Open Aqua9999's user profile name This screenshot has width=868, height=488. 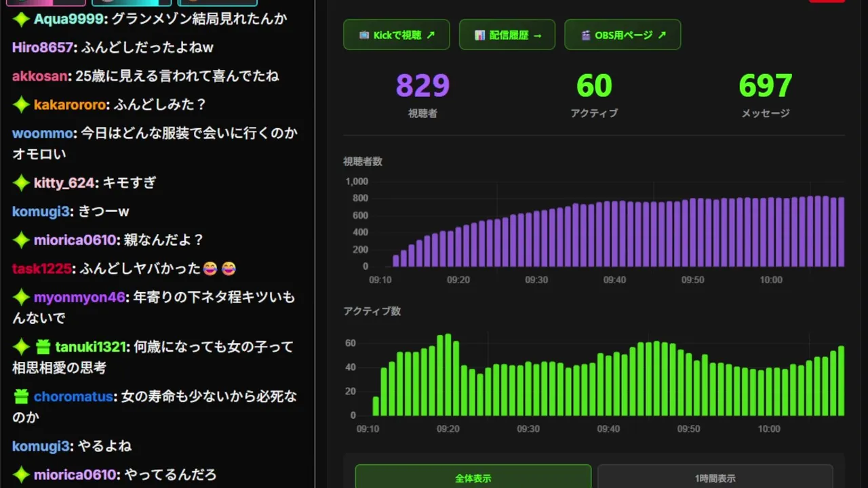[69, 19]
